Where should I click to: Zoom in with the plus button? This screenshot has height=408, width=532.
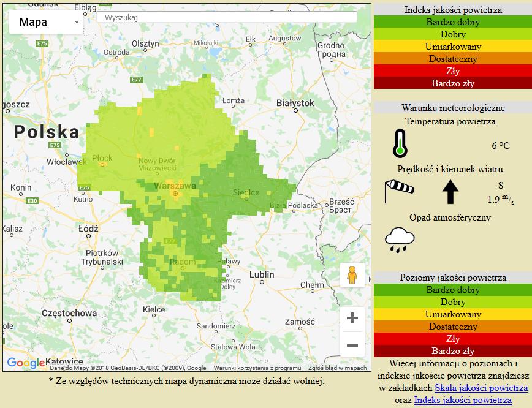pos(352,318)
